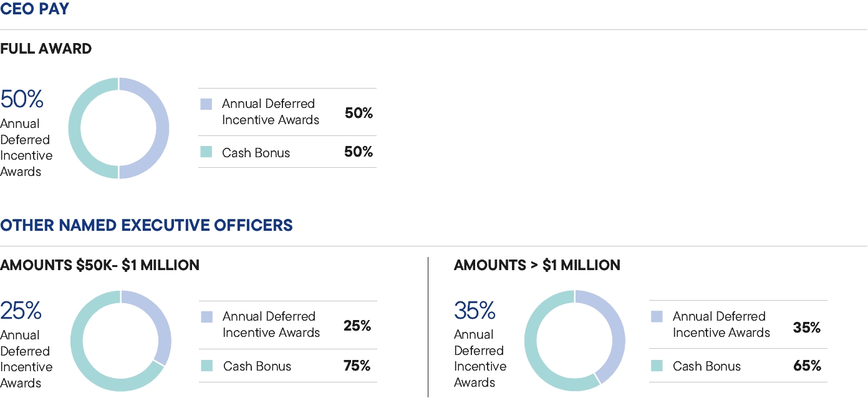
Task: Select the Other Named Executive Officers heading
Action: (x=147, y=225)
